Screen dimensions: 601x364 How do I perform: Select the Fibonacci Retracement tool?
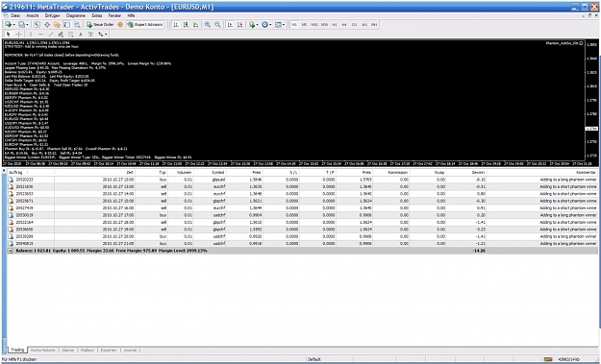70,34
